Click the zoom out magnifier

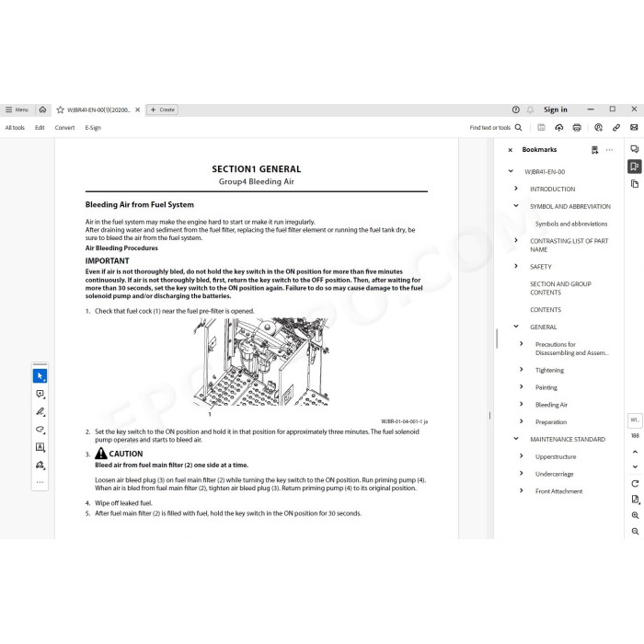[635, 531]
